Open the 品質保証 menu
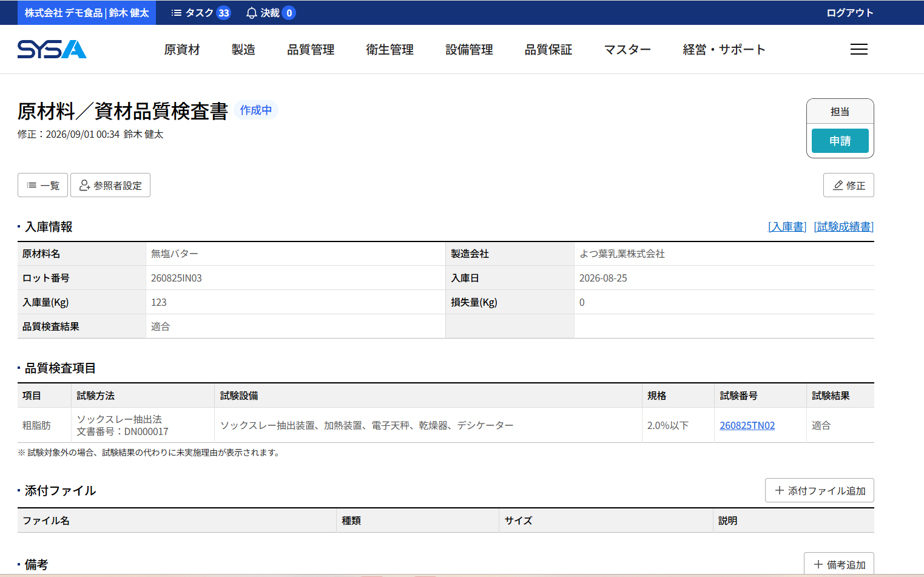 [x=548, y=50]
